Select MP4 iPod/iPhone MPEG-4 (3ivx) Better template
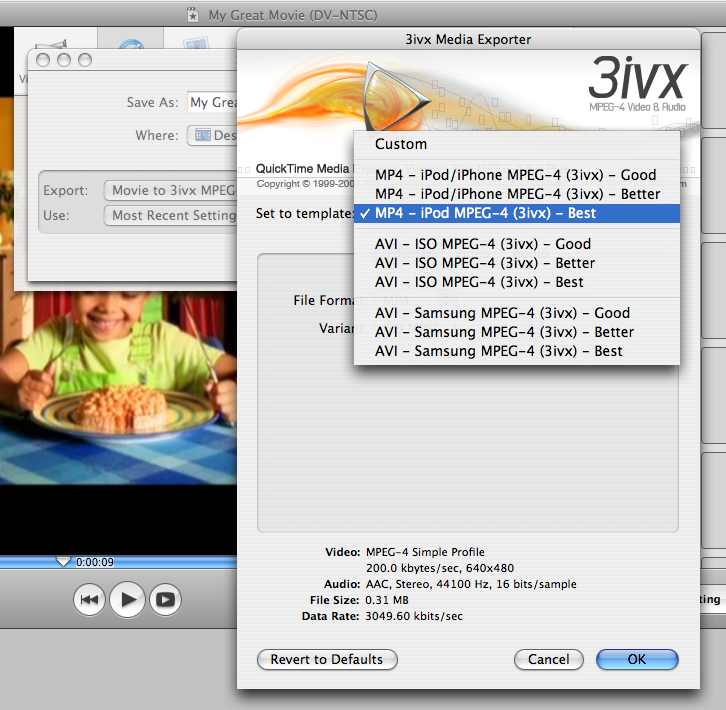The image size is (726, 710). tap(517, 194)
